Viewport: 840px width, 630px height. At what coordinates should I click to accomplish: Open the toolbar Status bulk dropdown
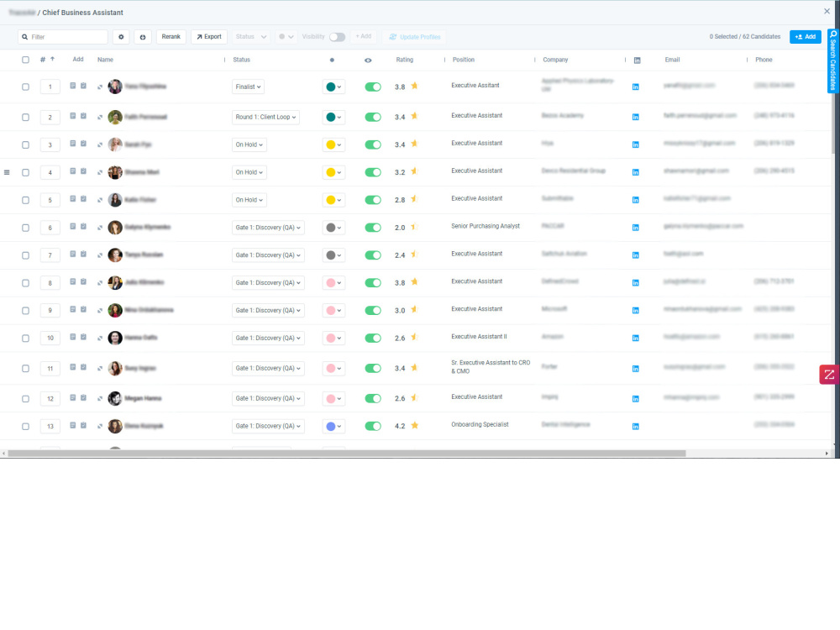point(250,37)
